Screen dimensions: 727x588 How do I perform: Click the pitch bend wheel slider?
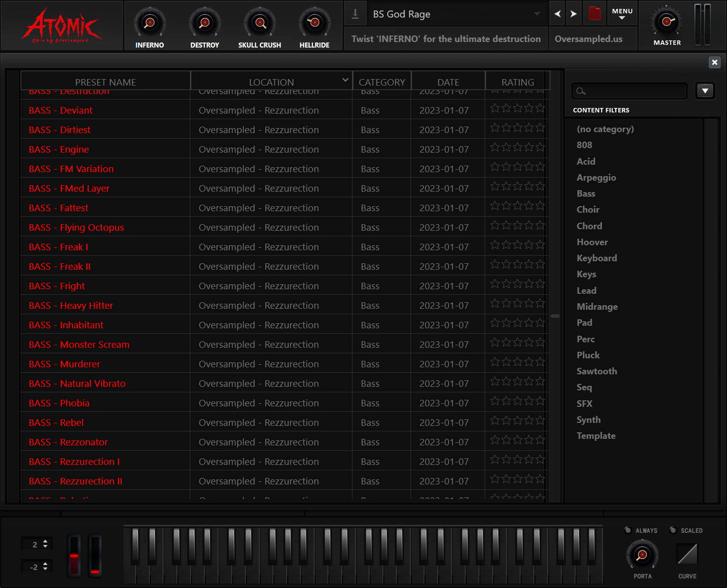(74, 555)
